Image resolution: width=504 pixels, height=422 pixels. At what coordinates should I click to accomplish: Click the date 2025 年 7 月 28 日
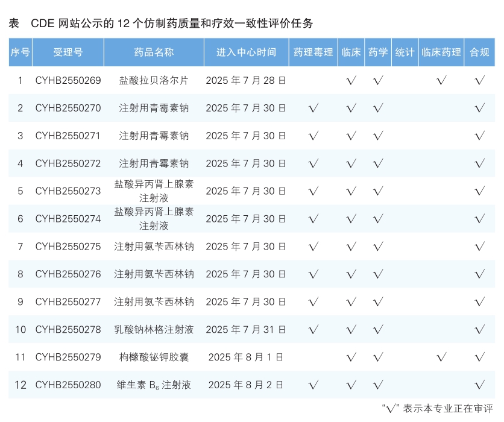(246, 81)
